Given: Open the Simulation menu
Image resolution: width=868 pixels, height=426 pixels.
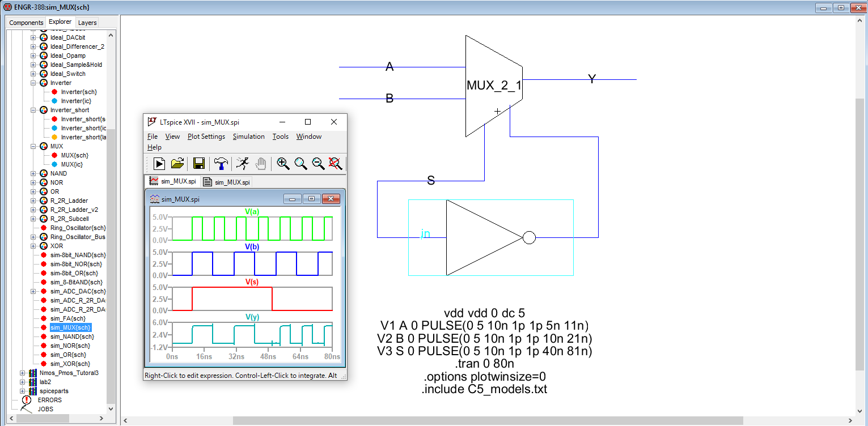Looking at the screenshot, I should 248,137.
